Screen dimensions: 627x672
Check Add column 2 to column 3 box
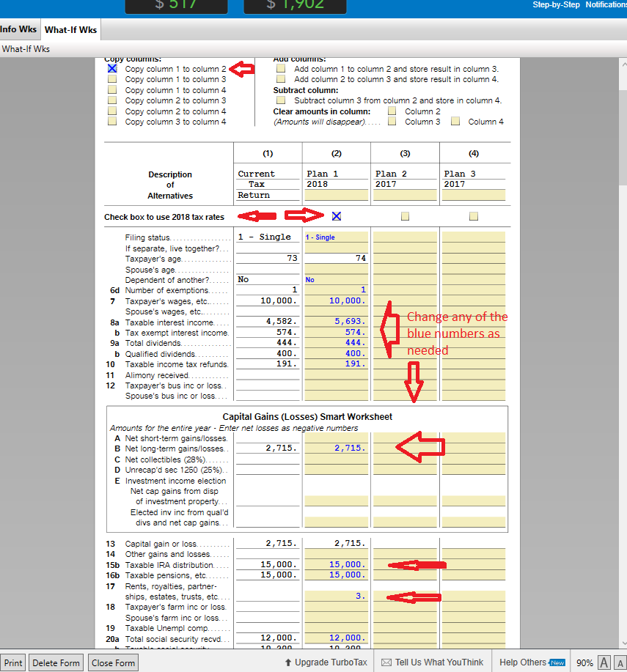281,79
